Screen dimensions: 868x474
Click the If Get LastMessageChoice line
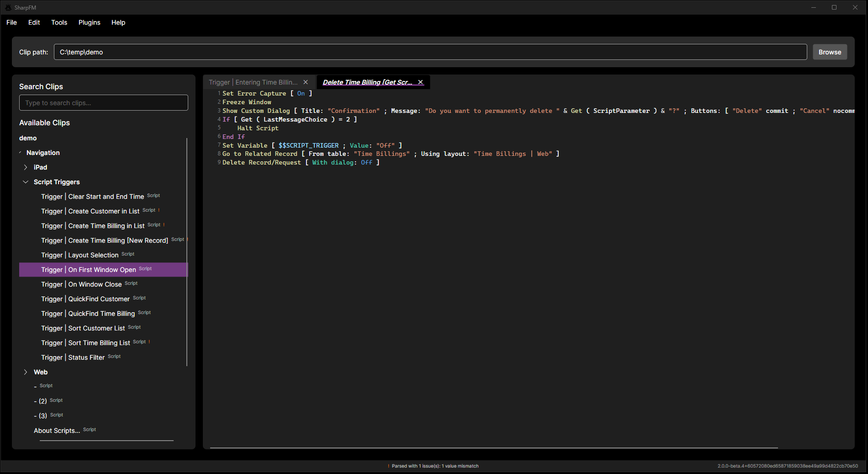click(x=290, y=119)
